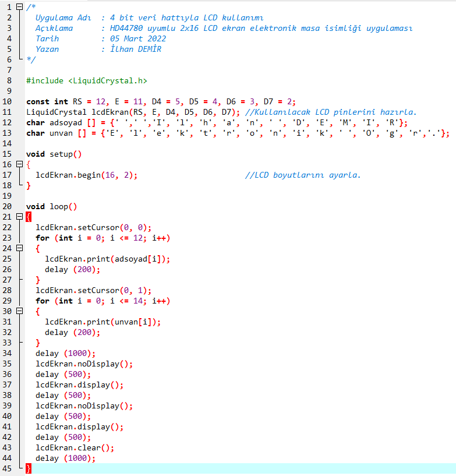Click 'void loop()' function header
This screenshot has width=456, height=476.
click(x=52, y=207)
